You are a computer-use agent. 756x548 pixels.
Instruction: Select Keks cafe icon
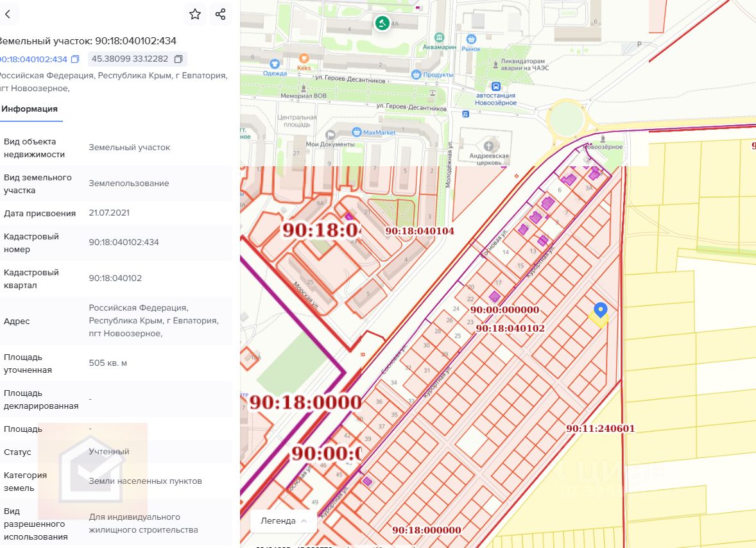[304, 58]
